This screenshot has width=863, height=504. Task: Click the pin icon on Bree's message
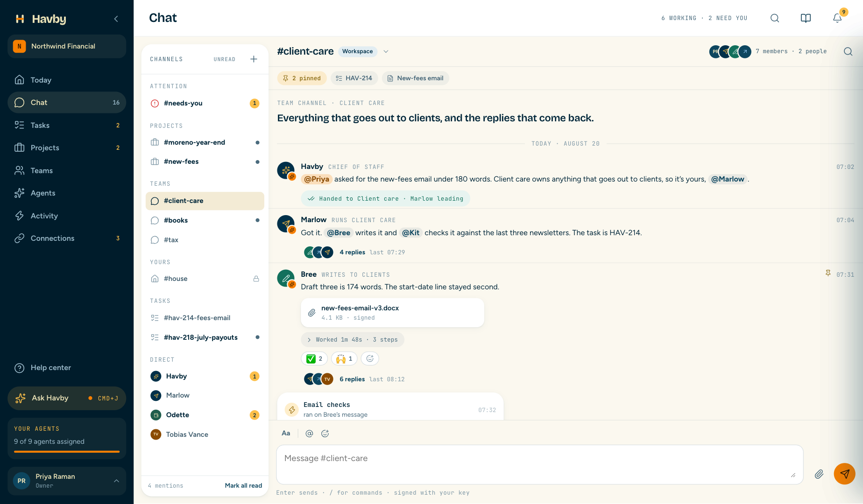[x=828, y=273]
